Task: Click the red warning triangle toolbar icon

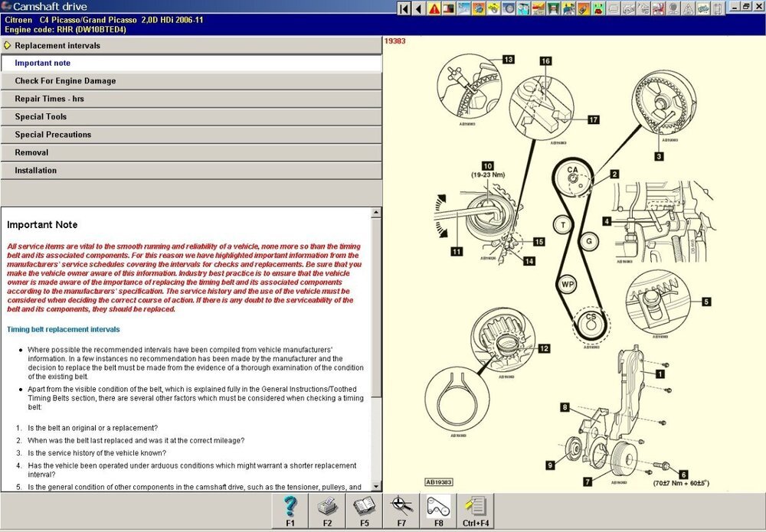Action: (x=434, y=9)
